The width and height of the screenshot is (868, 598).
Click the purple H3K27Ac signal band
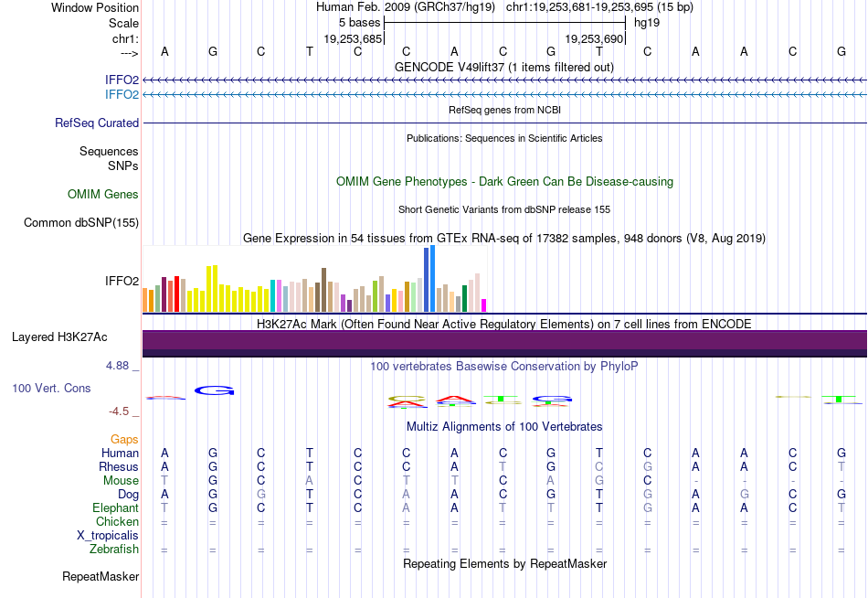coord(504,343)
